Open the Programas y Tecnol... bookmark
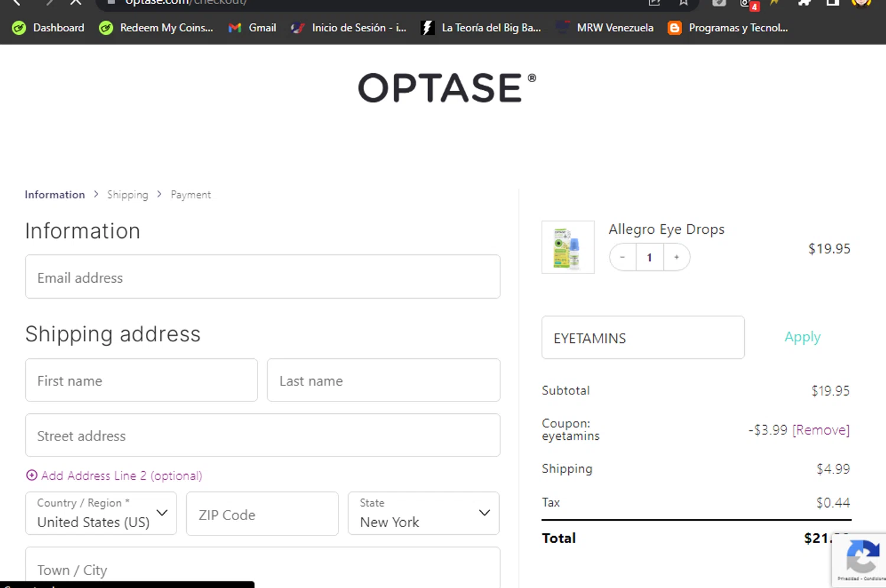This screenshot has height=588, width=886. tap(728, 28)
